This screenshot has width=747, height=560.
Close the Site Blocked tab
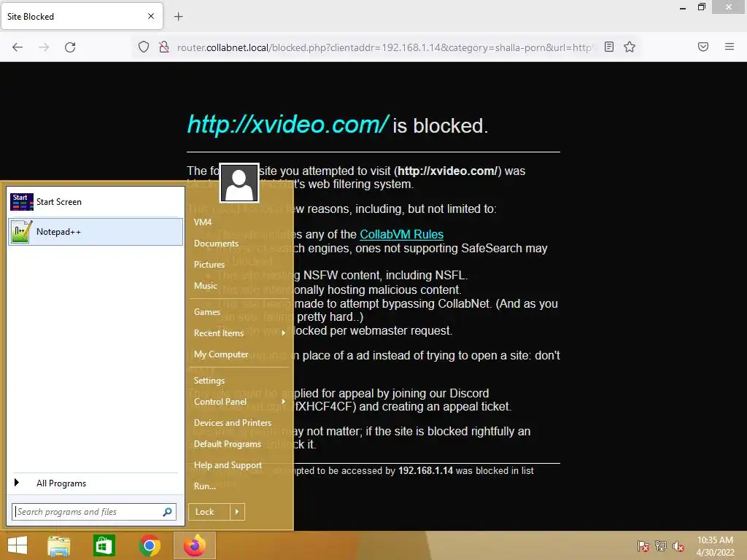tap(151, 16)
